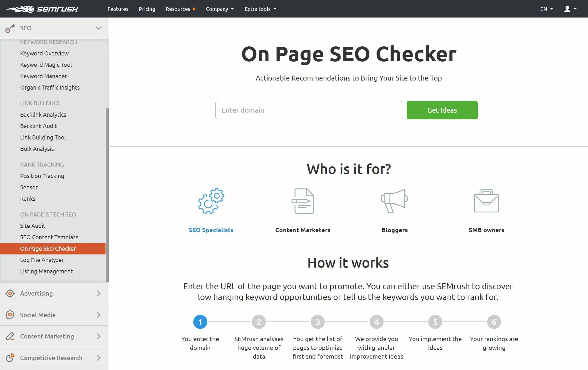Viewport: 588px width, 370px height.
Task: Expand the Competitive Research section
Action: point(99,358)
